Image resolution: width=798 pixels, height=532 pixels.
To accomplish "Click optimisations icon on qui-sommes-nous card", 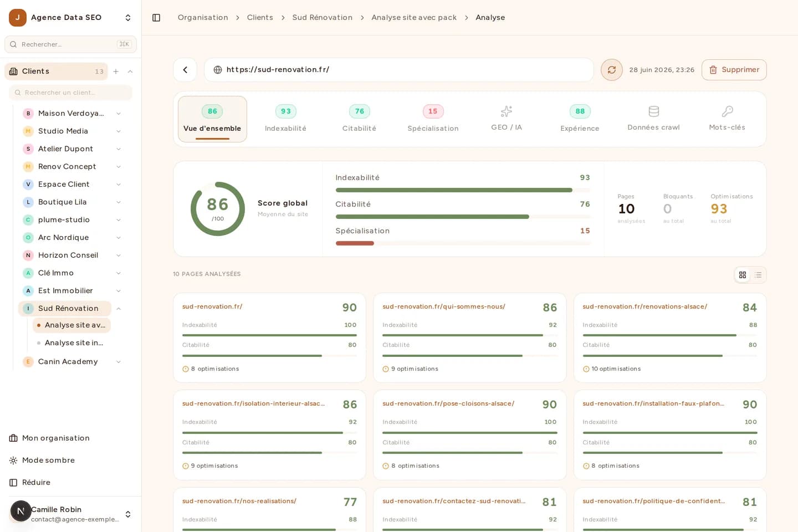I will click(386, 369).
